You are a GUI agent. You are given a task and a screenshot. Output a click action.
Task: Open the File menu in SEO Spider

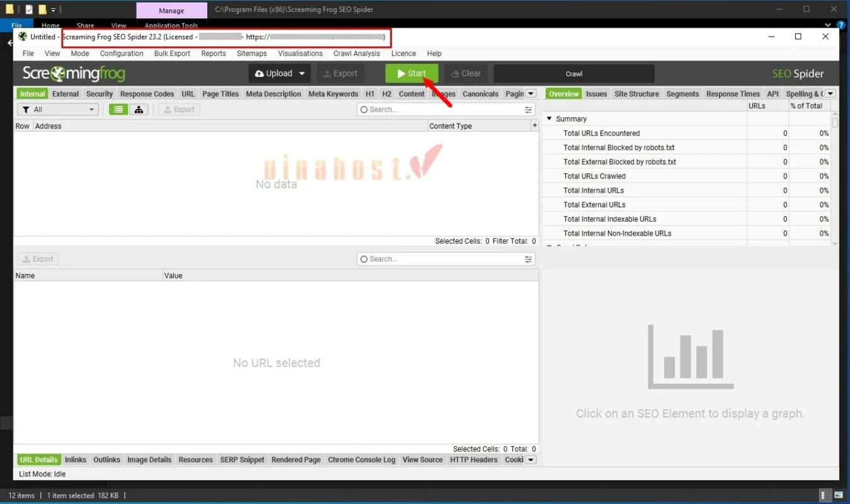(28, 54)
